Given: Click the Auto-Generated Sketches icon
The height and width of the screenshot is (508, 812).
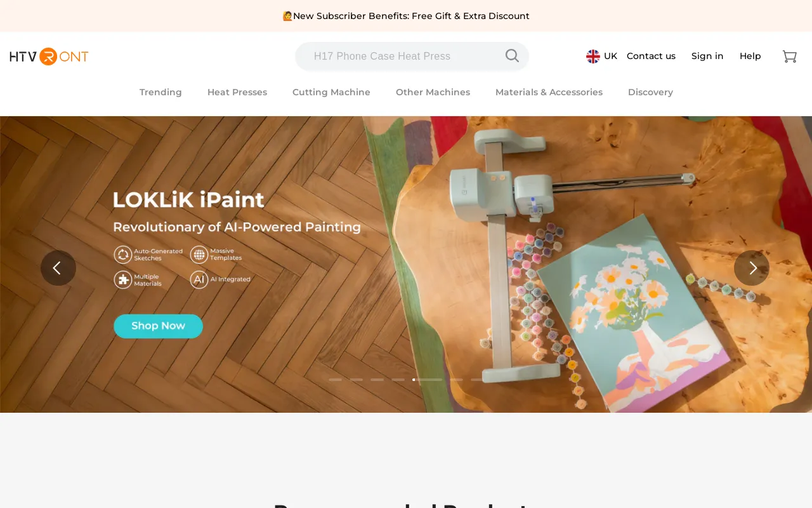Looking at the screenshot, I should 122,255.
